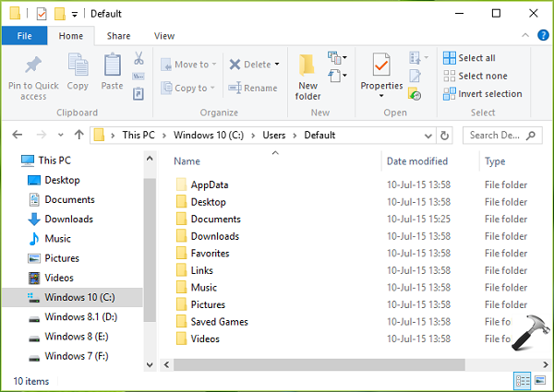Click the Refresh icon in address bar
The height and width of the screenshot is (392, 554).
click(444, 136)
